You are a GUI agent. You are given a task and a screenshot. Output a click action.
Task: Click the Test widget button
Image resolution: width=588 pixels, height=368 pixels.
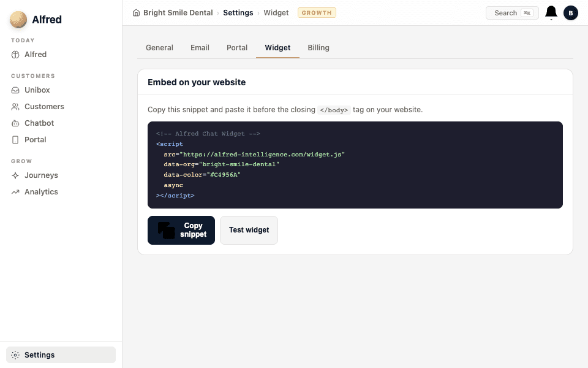coord(249,230)
